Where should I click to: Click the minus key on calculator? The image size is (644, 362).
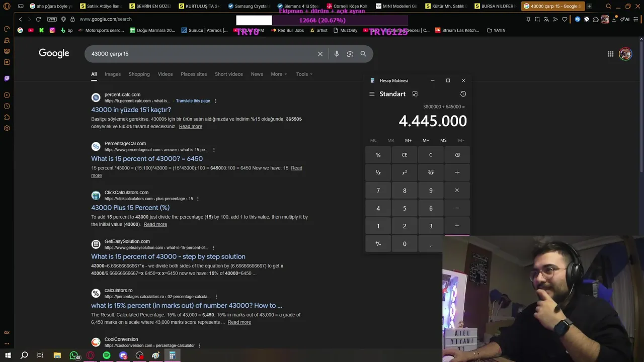tap(457, 208)
